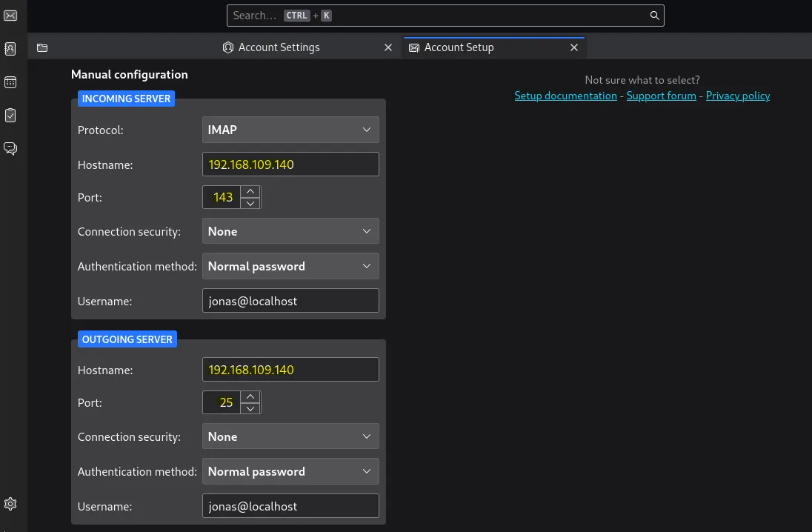
Task: Click the folder icon left of tabs
Action: click(x=42, y=47)
